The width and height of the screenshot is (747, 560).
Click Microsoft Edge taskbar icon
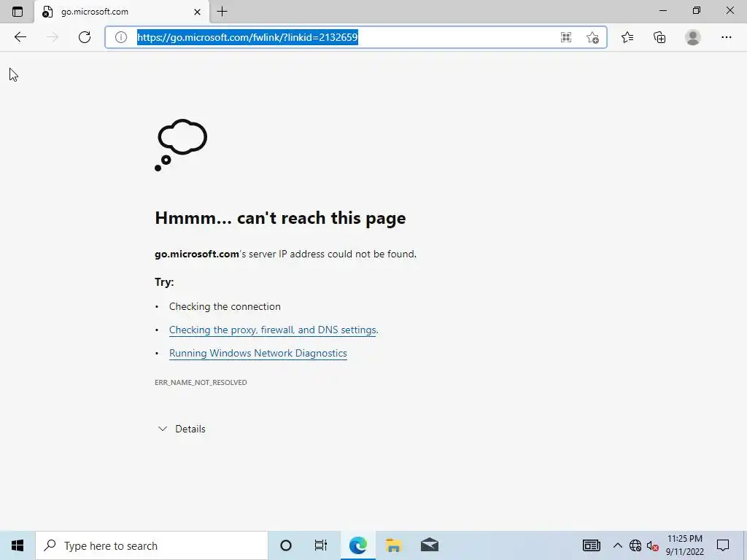click(x=357, y=545)
